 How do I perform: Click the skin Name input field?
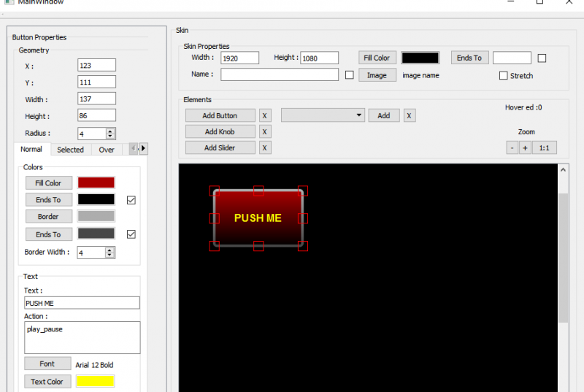click(x=280, y=74)
